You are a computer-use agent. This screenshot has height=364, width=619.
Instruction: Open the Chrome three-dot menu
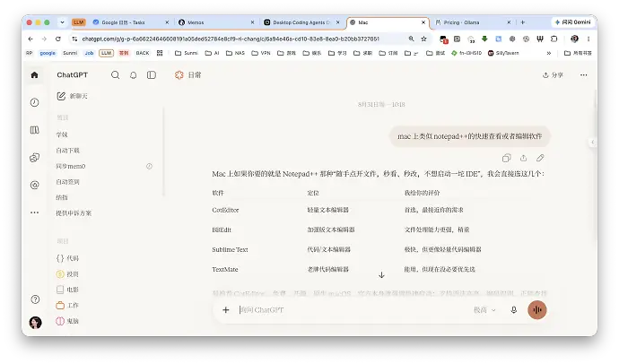point(588,39)
